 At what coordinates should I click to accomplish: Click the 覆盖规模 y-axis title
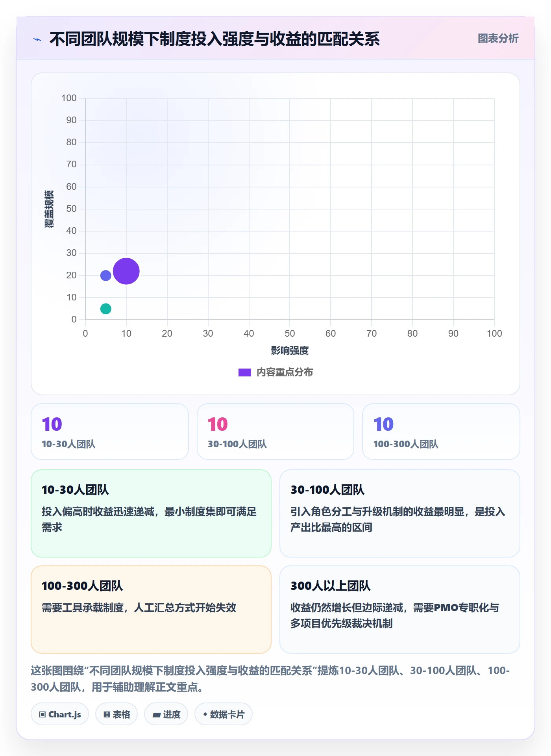[x=49, y=209]
